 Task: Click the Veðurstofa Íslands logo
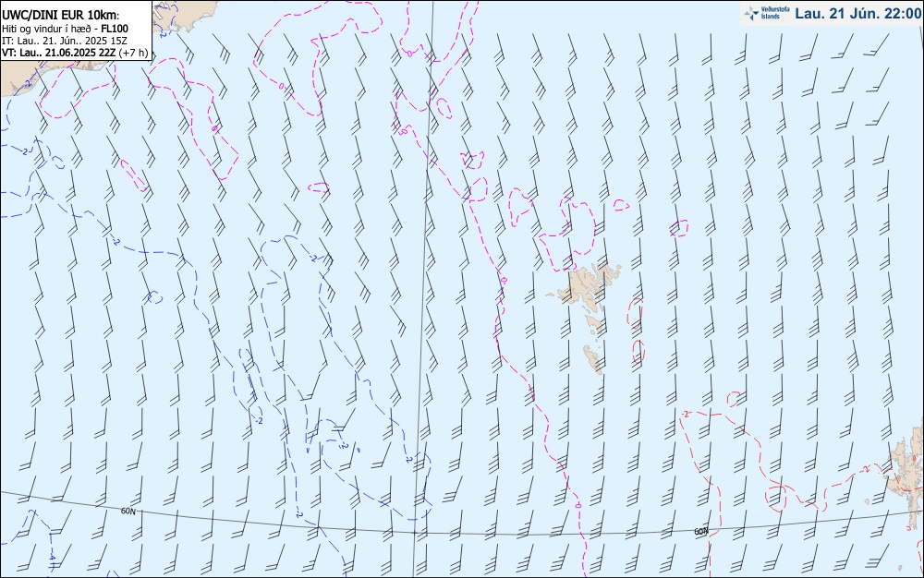click(767, 14)
